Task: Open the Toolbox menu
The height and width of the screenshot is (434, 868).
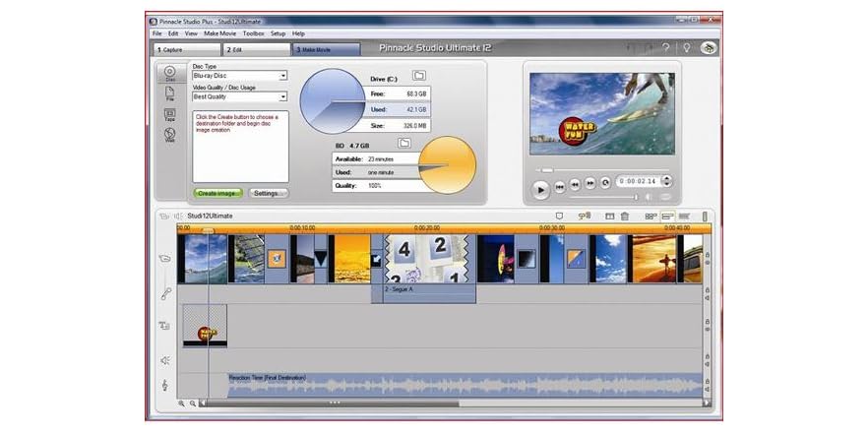Action: point(254,33)
